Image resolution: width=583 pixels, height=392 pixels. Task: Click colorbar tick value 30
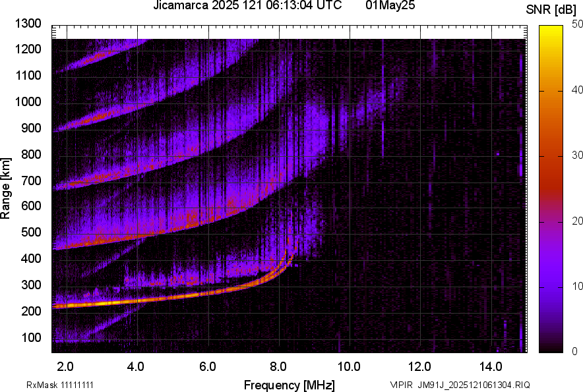point(578,155)
